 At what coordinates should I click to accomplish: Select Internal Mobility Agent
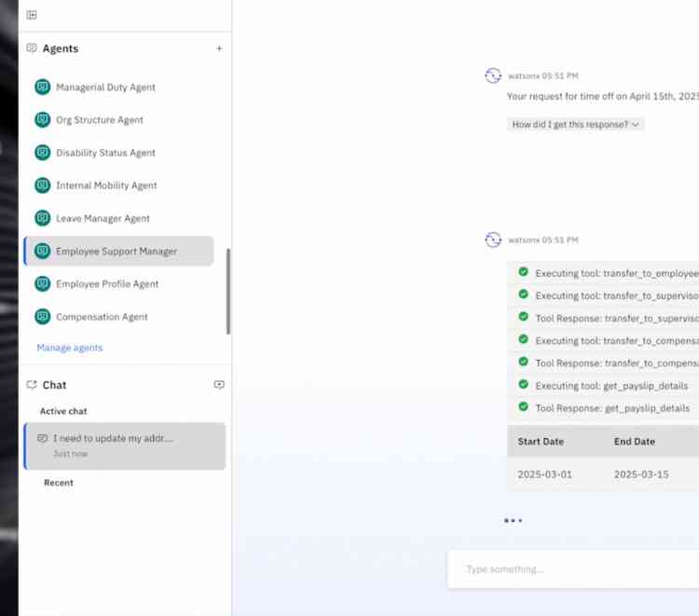pyautogui.click(x=106, y=185)
